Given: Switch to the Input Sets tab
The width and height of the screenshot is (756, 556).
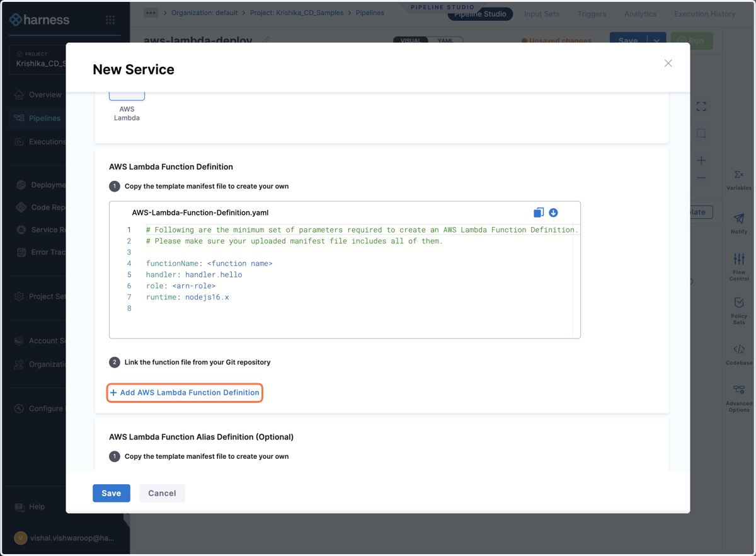Looking at the screenshot, I should click(x=542, y=14).
